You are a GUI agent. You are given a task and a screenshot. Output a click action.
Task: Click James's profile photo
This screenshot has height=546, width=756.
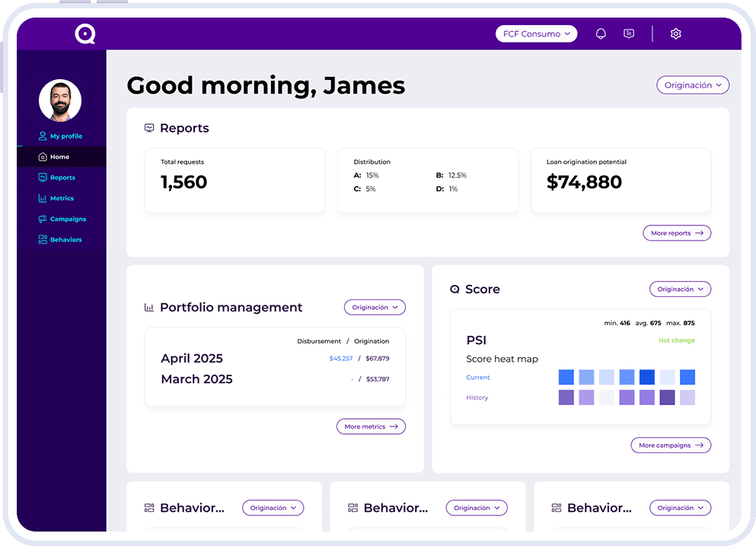click(x=60, y=101)
